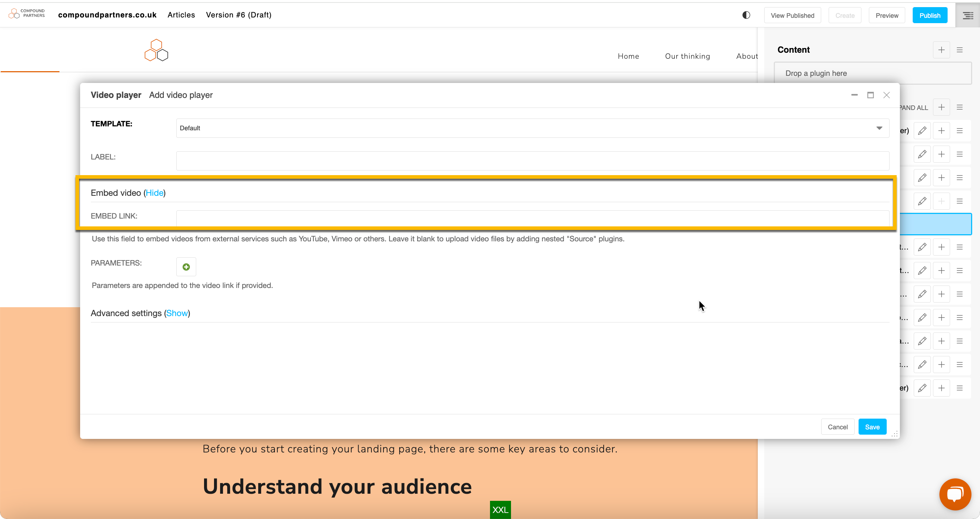The height and width of the screenshot is (519, 980).
Task: Click the blue Publish button
Action: click(930, 15)
